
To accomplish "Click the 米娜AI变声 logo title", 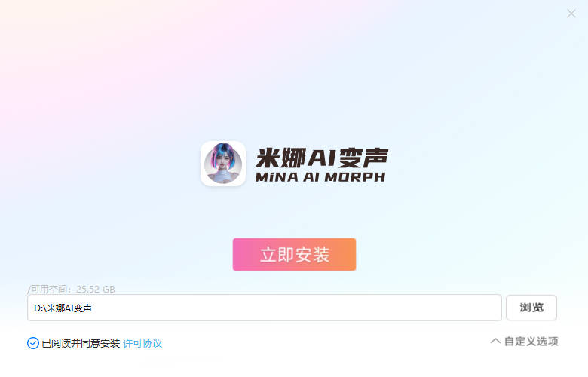I will pos(322,158).
